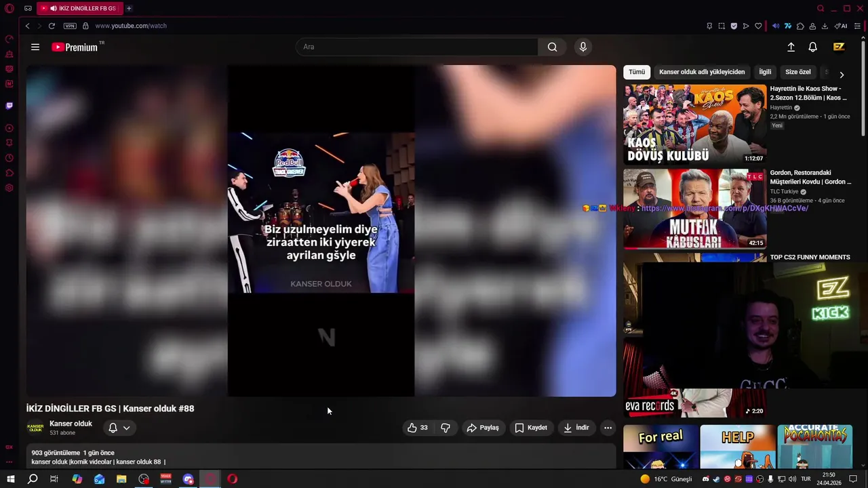This screenshot has width=868, height=488.
Task: Open extensions puzzle icon
Action: click(x=800, y=26)
